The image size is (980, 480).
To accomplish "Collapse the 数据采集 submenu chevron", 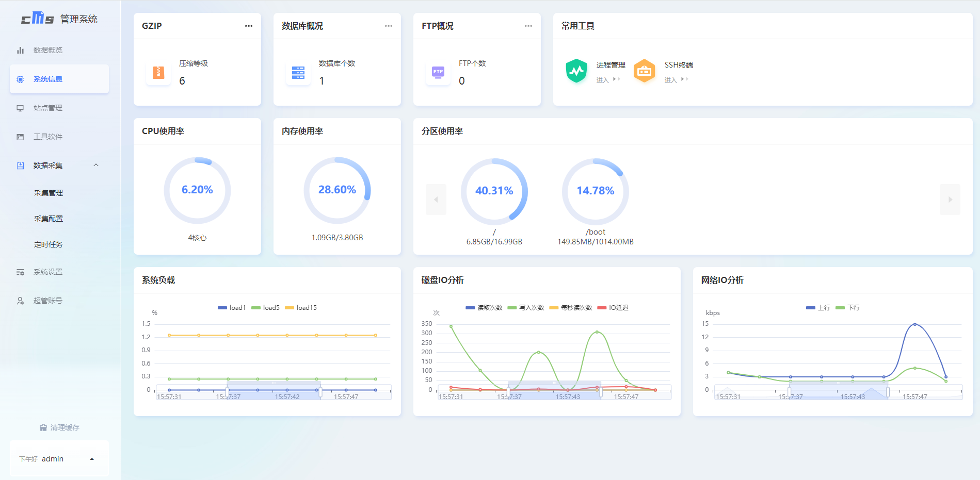I will pyautogui.click(x=96, y=165).
